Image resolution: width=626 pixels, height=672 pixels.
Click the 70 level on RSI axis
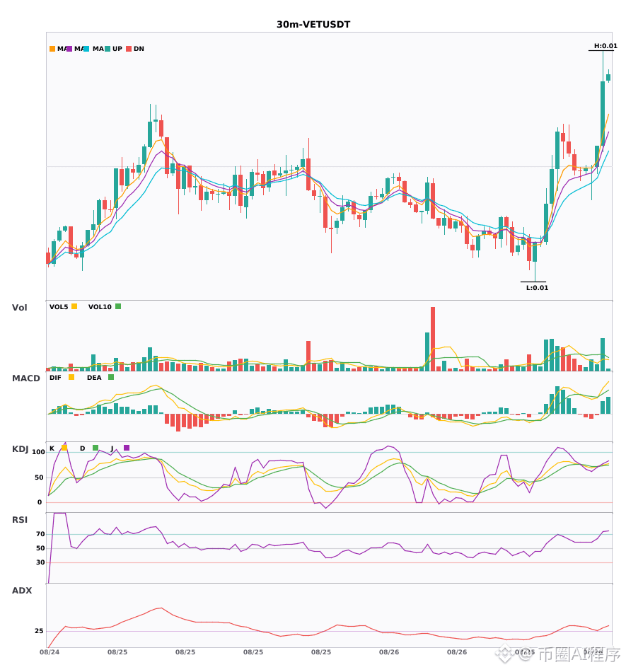40,533
